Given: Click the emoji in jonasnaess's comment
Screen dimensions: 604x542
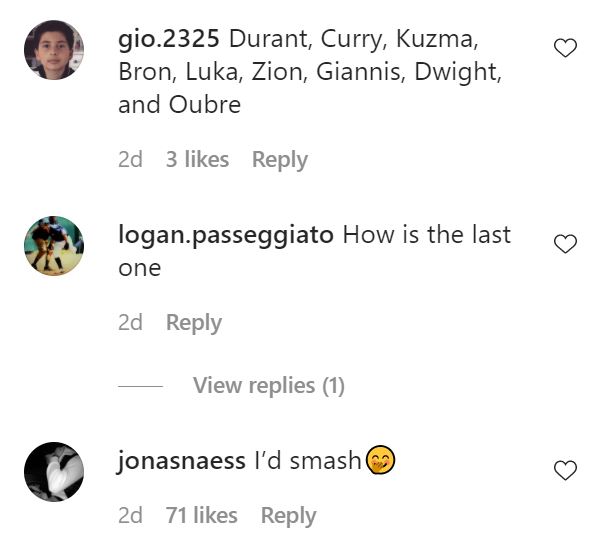Looking at the screenshot, I should [380, 461].
